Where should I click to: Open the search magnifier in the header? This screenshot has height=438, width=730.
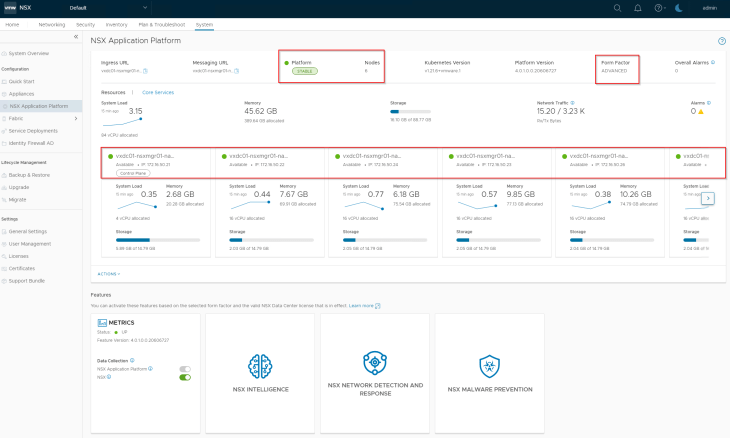click(x=617, y=8)
